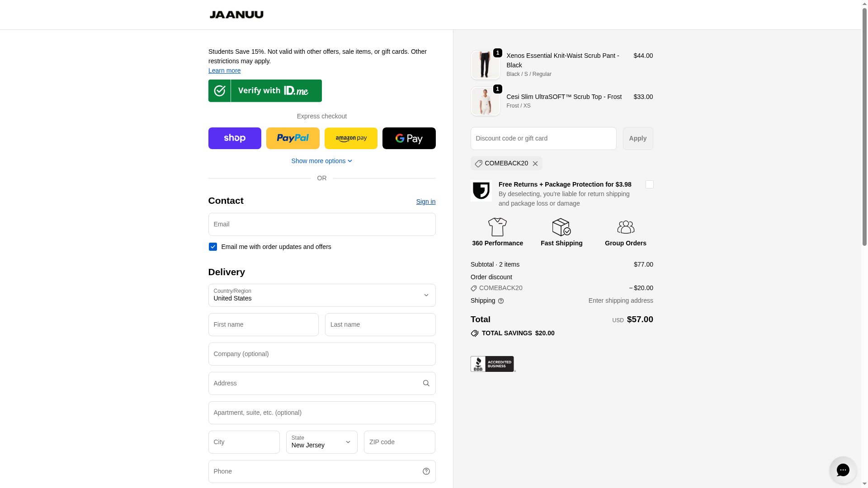Image resolution: width=868 pixels, height=488 pixels.
Task: Open the State dropdown
Action: click(x=322, y=442)
